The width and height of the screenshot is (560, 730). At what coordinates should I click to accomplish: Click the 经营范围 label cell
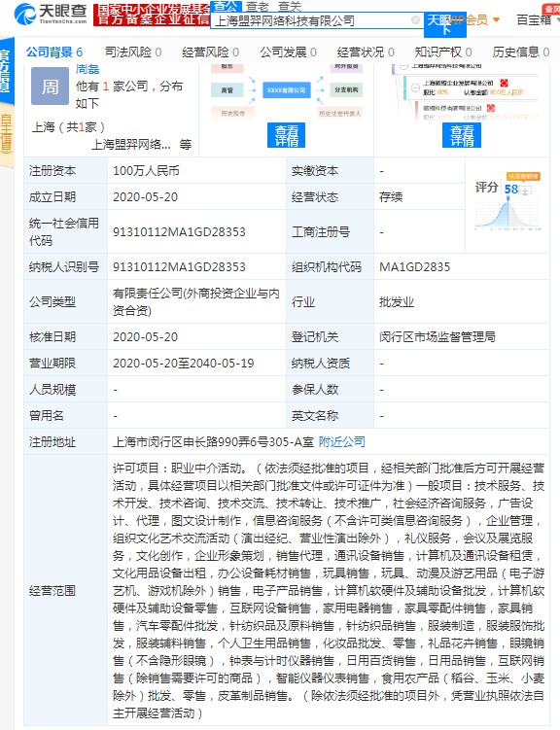[66, 590]
